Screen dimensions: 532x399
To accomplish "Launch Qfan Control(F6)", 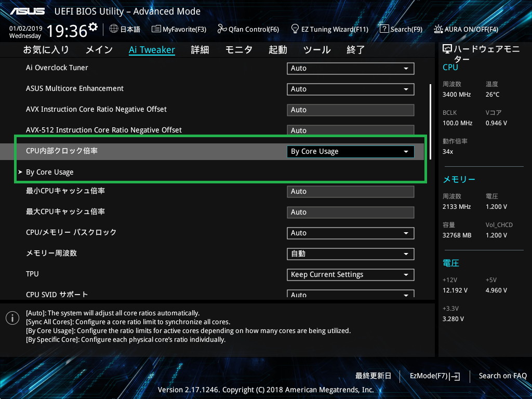I will pos(248,29).
